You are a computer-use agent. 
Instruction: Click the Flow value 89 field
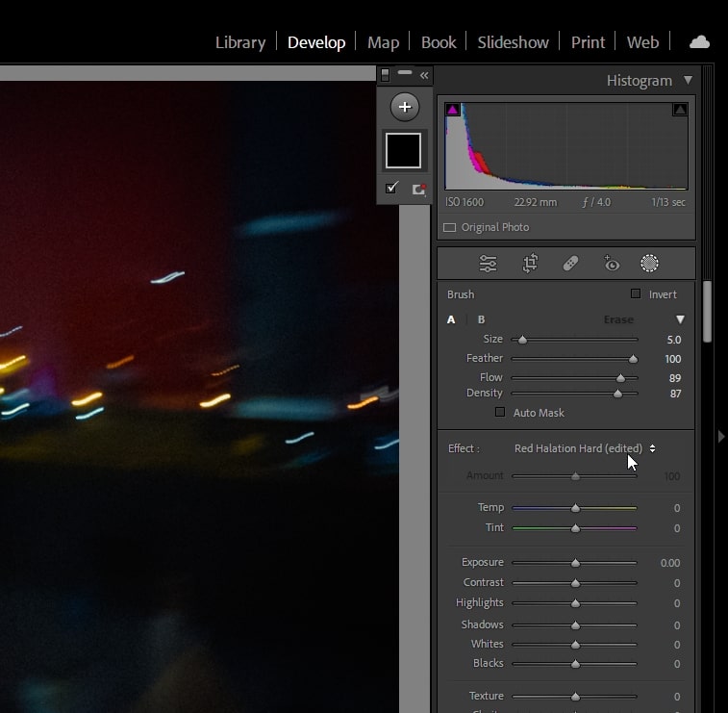pyautogui.click(x=675, y=378)
